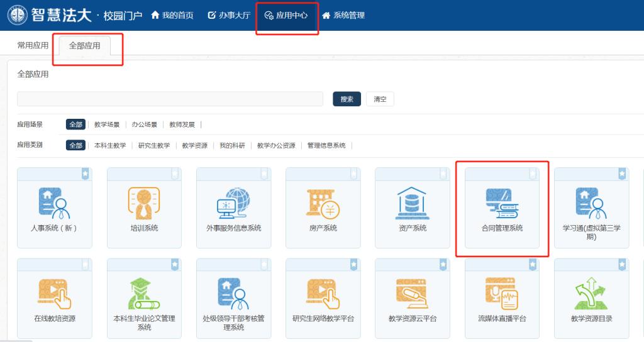Click the 搜索 button
Image resolution: width=644 pixels, height=342 pixels.
347,99
